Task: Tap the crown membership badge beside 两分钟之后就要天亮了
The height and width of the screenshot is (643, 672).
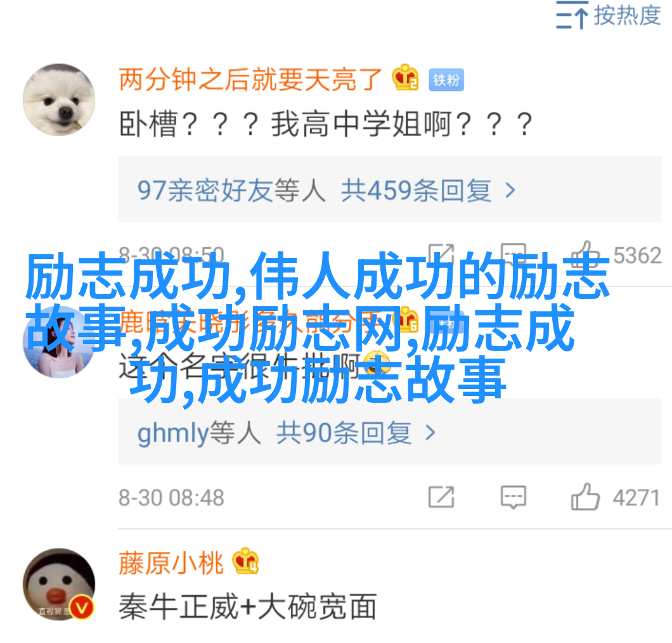Action: (405, 77)
